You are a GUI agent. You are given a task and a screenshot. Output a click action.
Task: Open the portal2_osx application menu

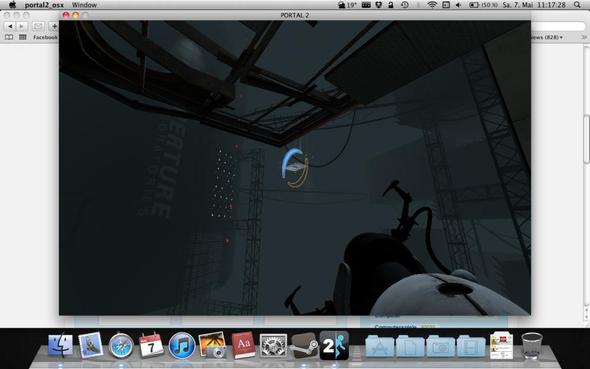44,5
